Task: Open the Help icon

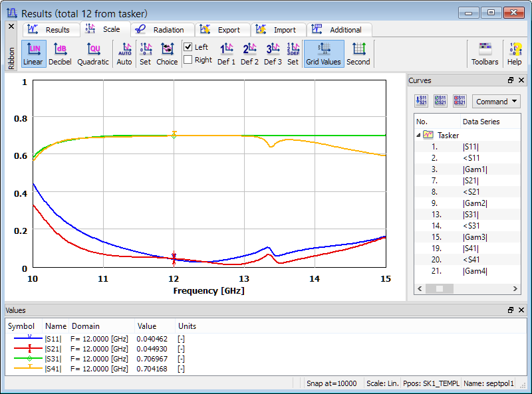Action: 514,53
